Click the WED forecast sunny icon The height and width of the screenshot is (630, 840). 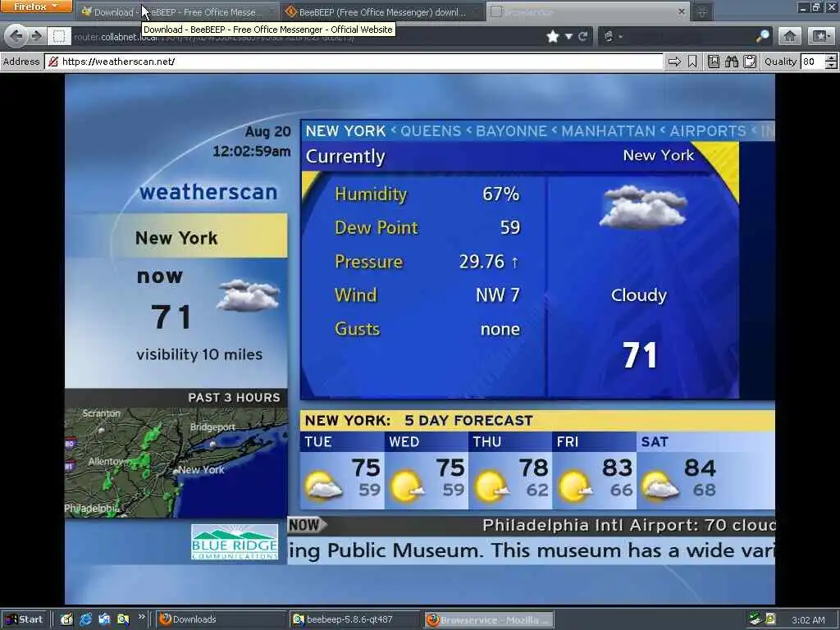click(407, 486)
